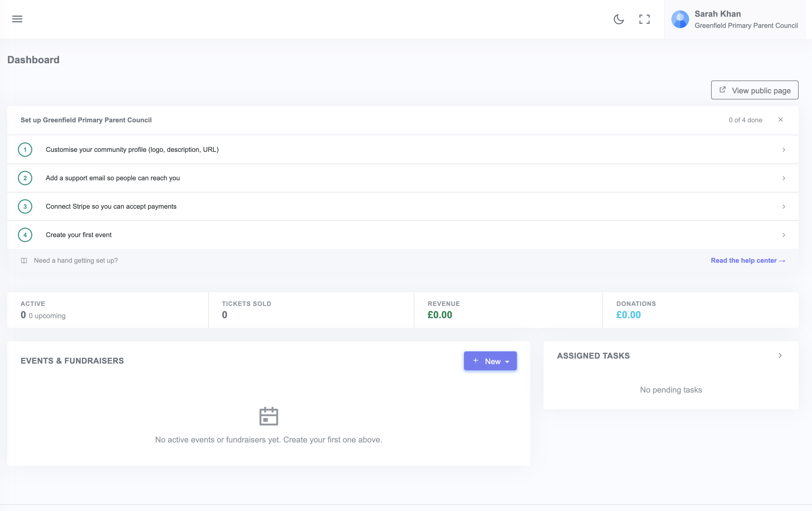Click the step 1 numbered circle
812x511 pixels.
point(25,150)
